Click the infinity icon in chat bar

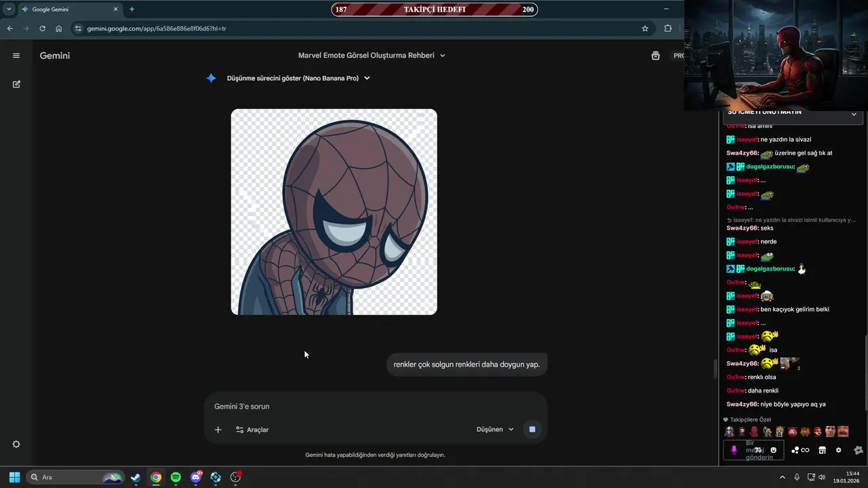[805, 450]
